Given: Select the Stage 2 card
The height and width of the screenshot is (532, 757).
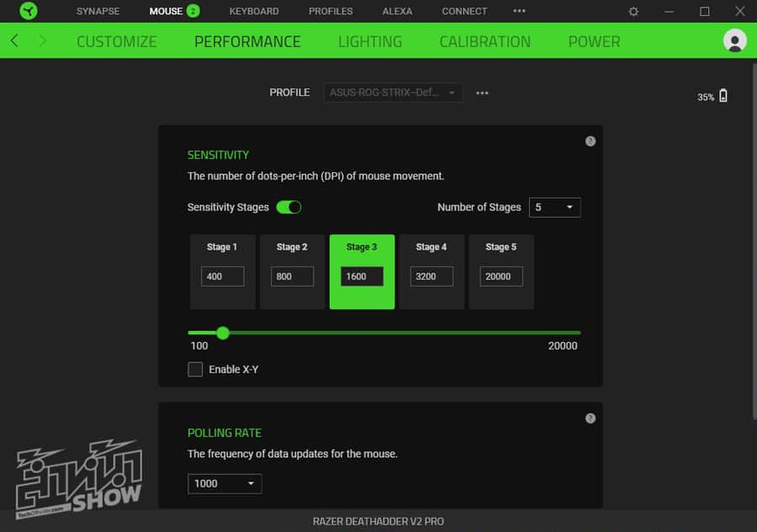Looking at the screenshot, I should pos(292,271).
